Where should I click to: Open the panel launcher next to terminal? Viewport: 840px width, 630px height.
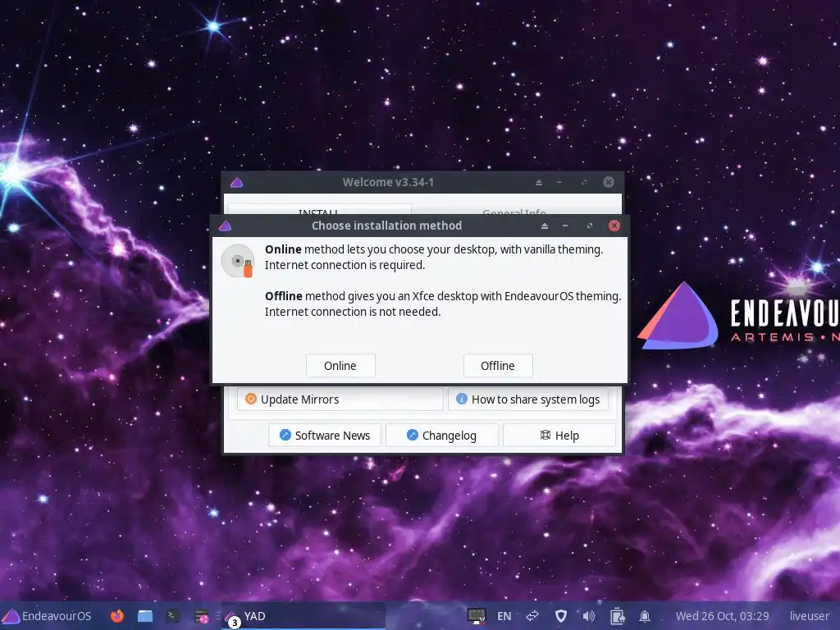202,616
